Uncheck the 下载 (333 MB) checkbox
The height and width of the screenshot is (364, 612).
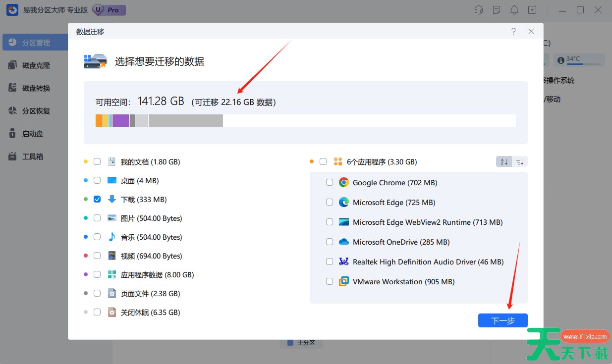pyautogui.click(x=97, y=199)
